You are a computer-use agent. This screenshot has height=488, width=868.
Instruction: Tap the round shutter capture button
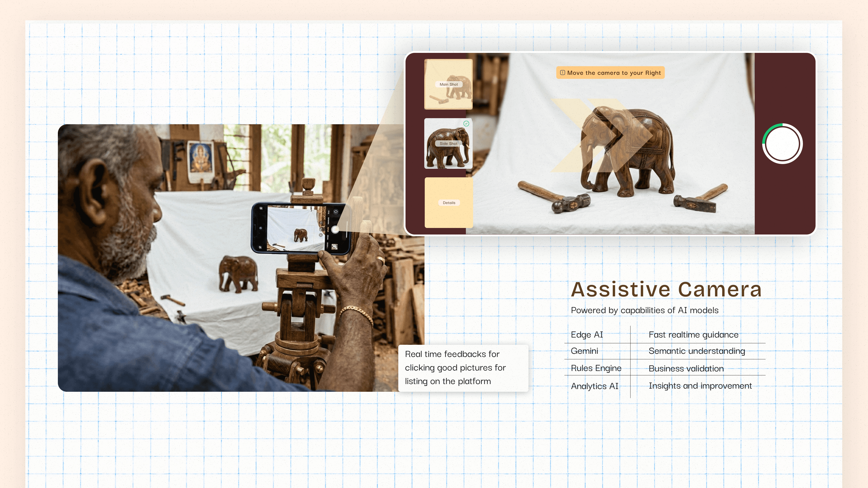782,143
